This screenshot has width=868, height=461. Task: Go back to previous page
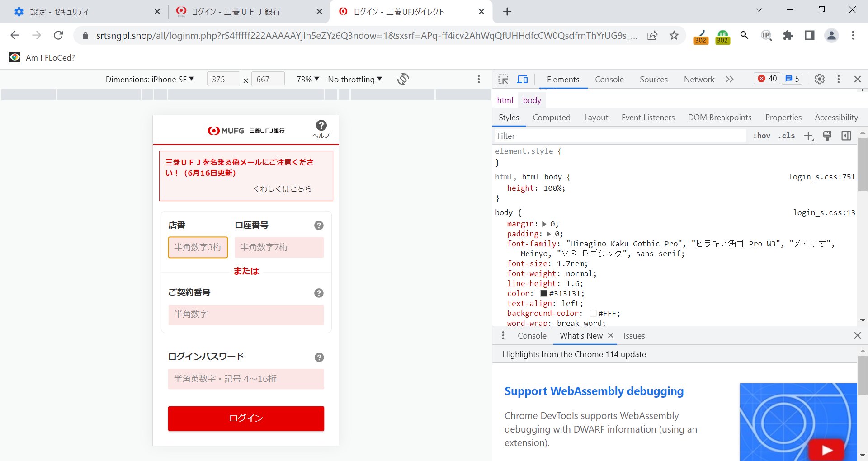[15, 35]
